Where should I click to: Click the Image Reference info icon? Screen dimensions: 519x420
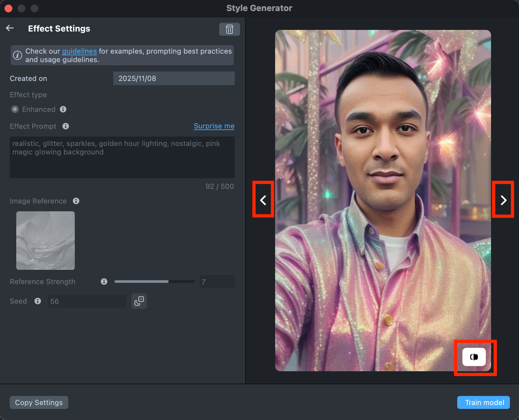76,201
